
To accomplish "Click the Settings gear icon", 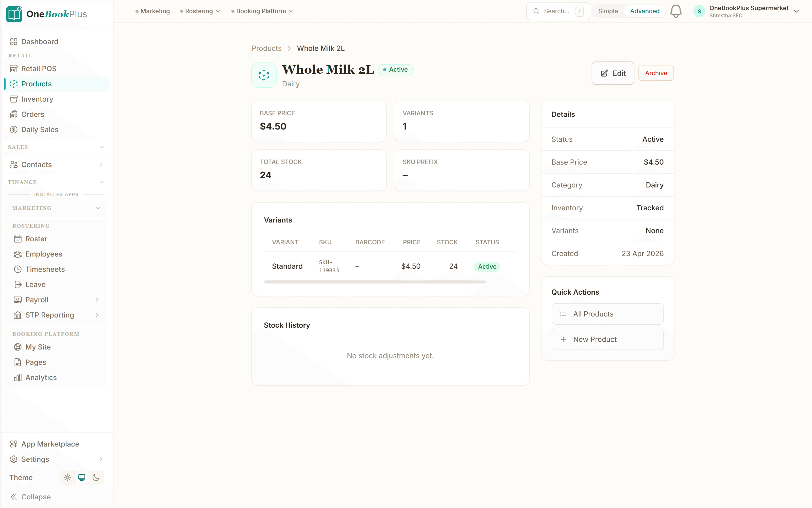I will pos(13,459).
